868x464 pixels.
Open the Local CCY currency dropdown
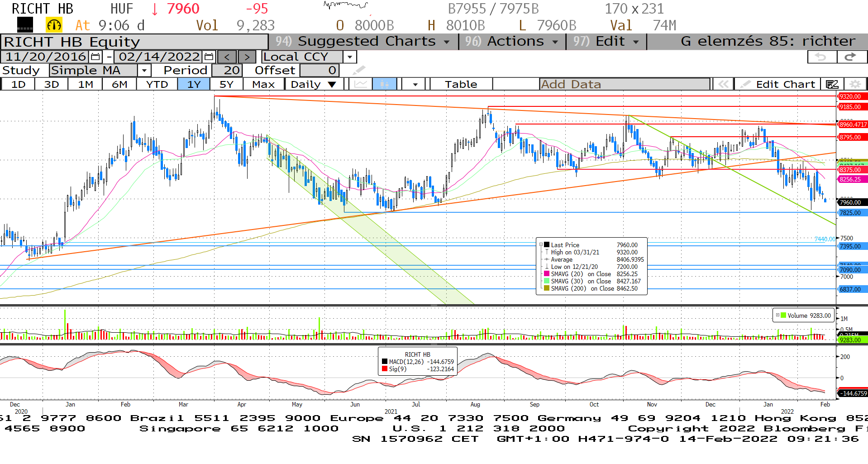click(x=349, y=57)
